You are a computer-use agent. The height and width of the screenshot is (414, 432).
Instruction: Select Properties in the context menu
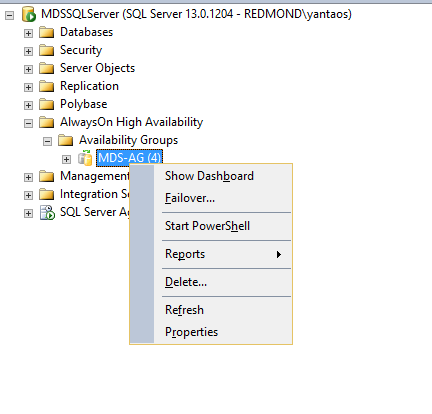191,332
